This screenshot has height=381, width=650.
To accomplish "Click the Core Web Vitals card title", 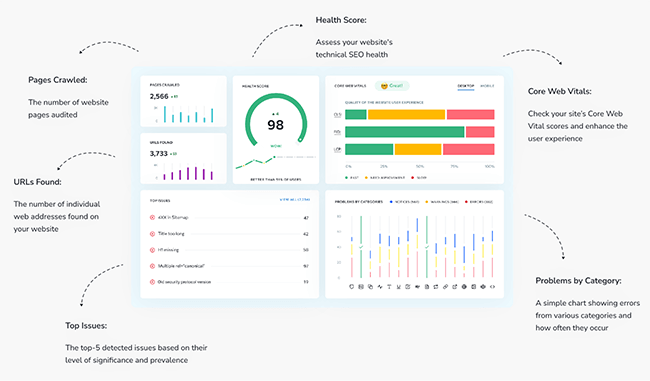I will tap(350, 86).
